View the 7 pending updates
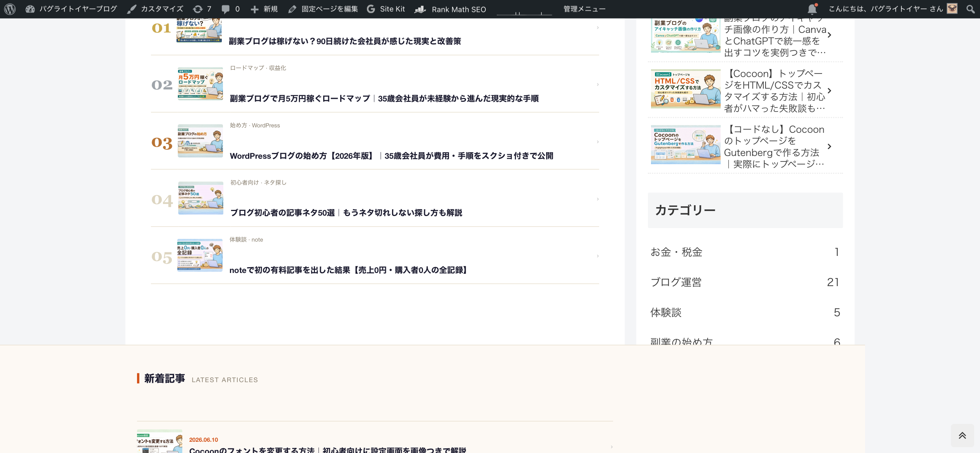980x453 pixels. click(x=202, y=9)
